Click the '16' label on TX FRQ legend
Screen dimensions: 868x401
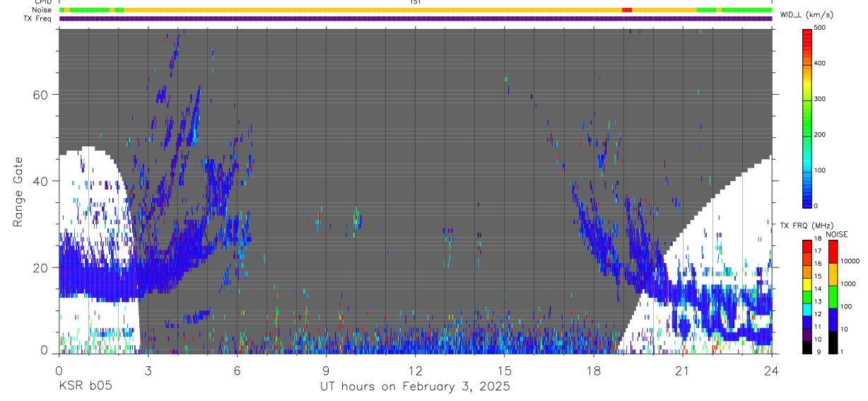[818, 264]
